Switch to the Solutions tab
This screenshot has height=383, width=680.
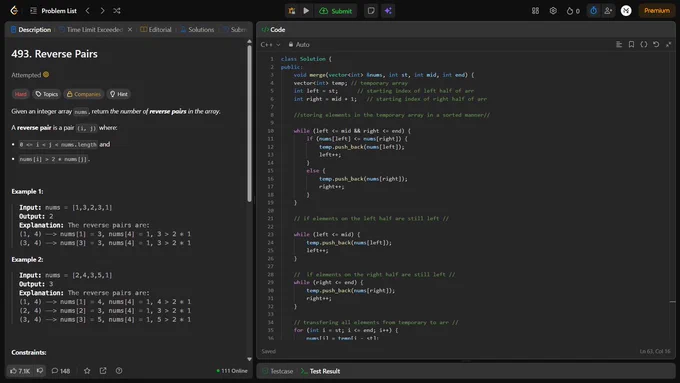197,29
